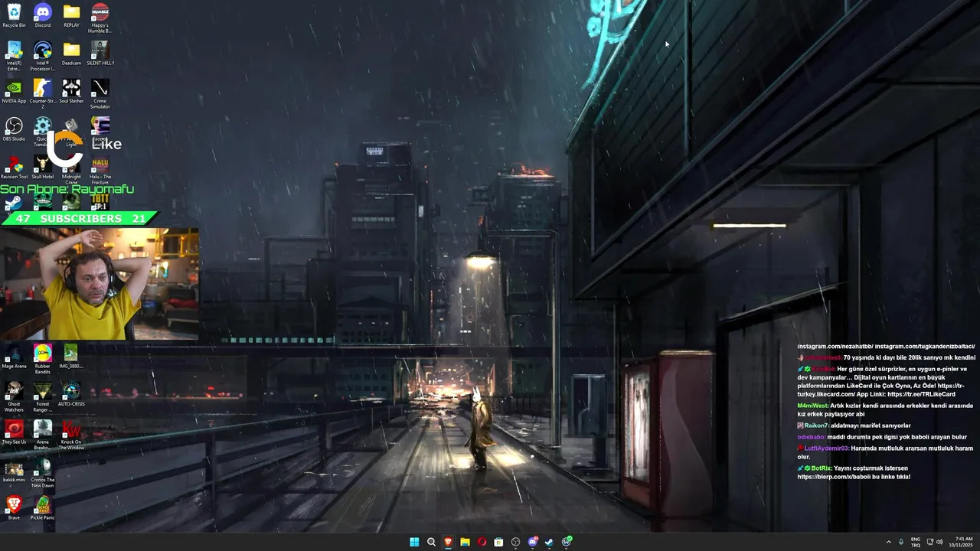980x551 pixels.
Task: Switch ENG TRQ input language
Action: 916,542
